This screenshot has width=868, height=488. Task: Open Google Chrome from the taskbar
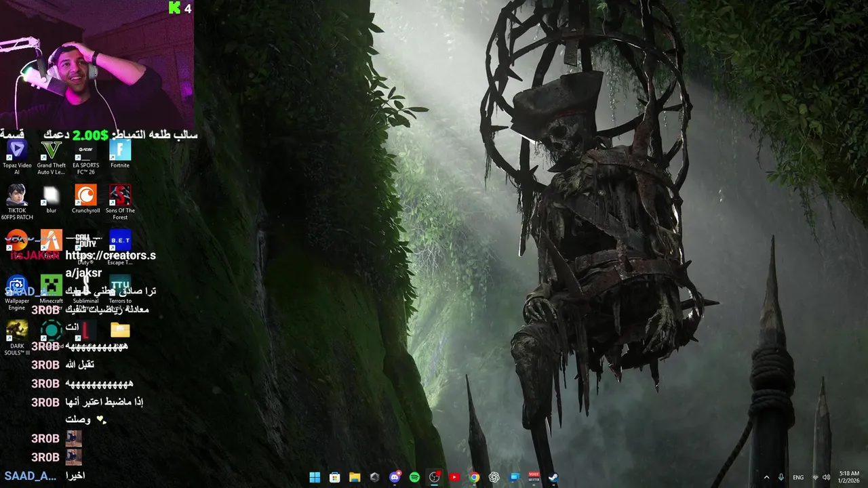click(x=475, y=477)
